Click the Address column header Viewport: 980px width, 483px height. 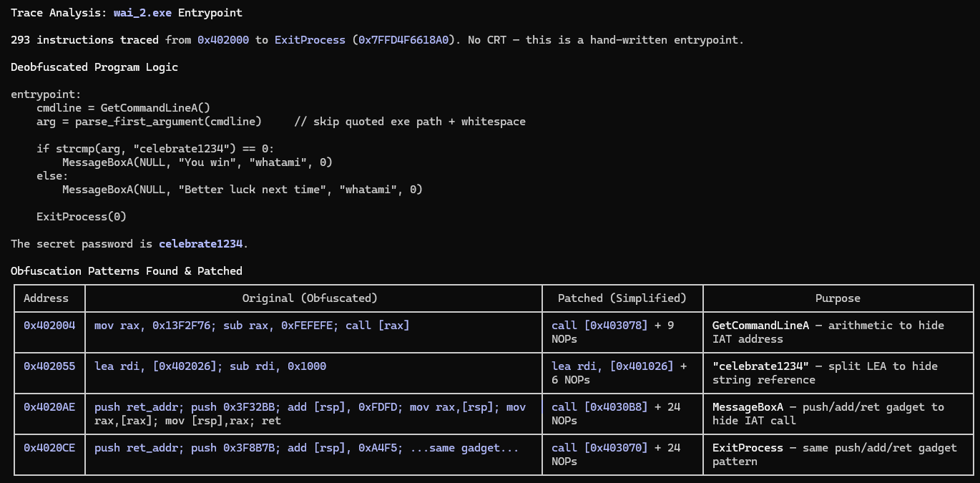[46, 298]
